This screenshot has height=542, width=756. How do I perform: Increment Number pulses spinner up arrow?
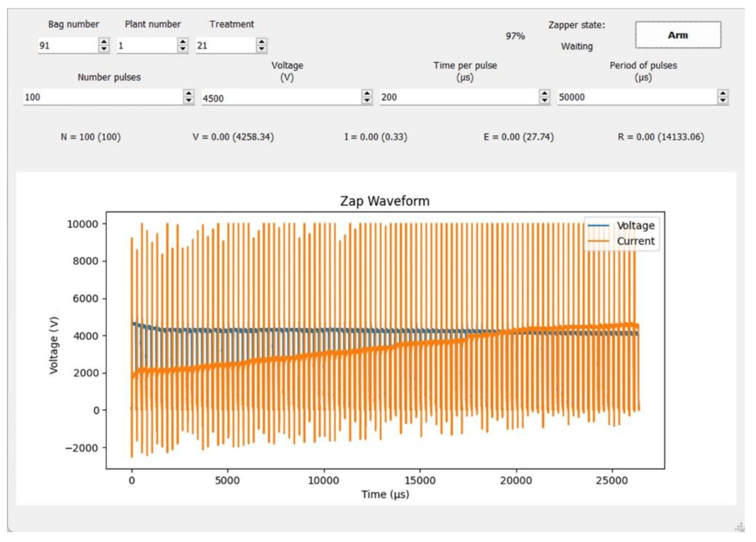tap(189, 94)
